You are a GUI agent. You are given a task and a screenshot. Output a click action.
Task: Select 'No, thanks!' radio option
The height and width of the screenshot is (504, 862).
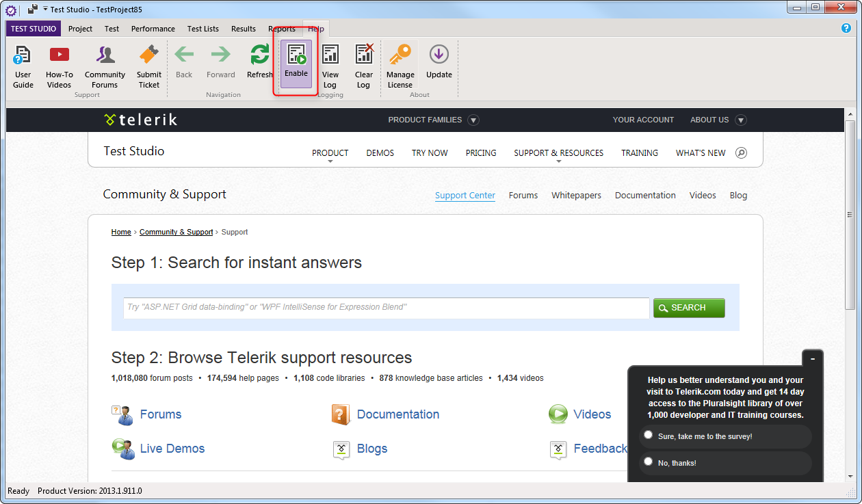[x=648, y=462]
